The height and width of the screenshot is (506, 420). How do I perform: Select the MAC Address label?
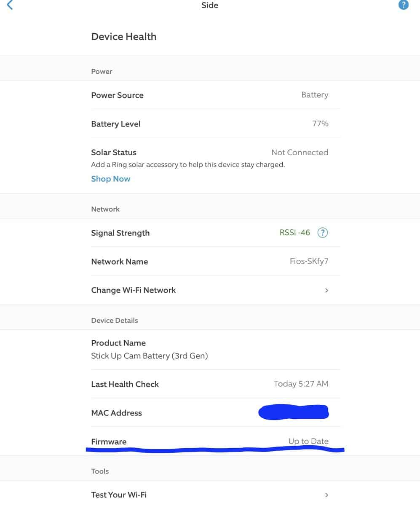117,413
